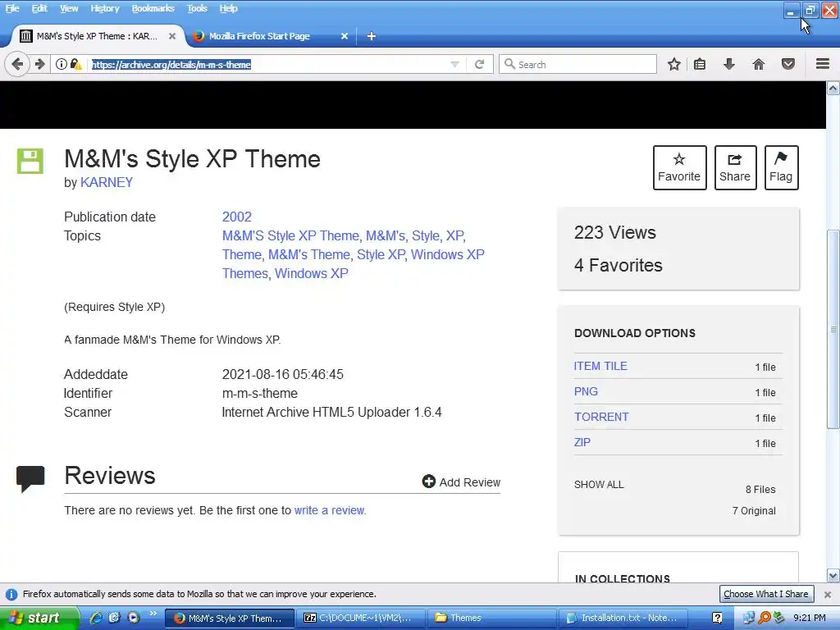Expand the quick launch chevron
This screenshot has width=840, height=630.
click(x=153, y=614)
